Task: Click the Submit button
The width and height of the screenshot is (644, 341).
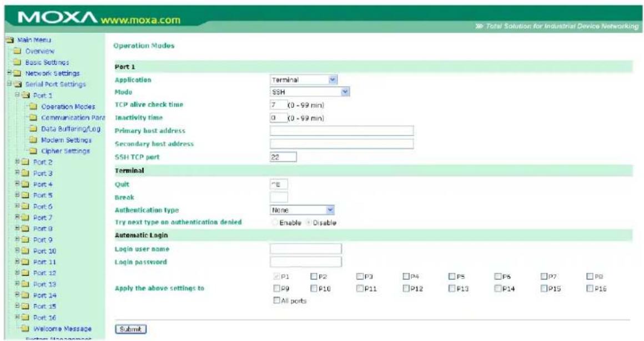Action: [130, 329]
